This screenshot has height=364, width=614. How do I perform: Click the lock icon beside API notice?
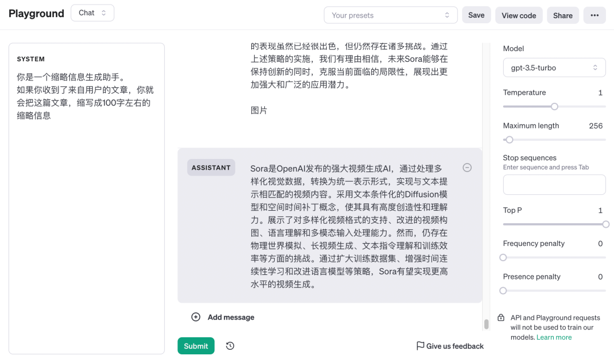(x=501, y=317)
